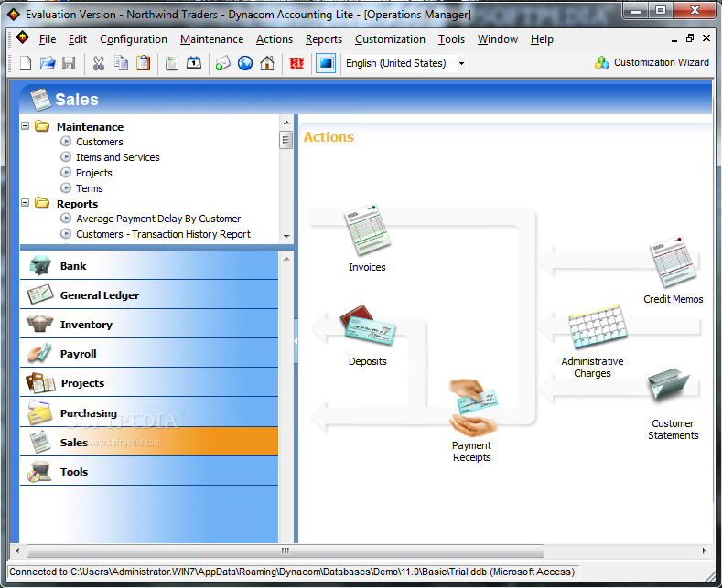Launch the Customization Wizard
This screenshot has height=588, width=722.
652,62
